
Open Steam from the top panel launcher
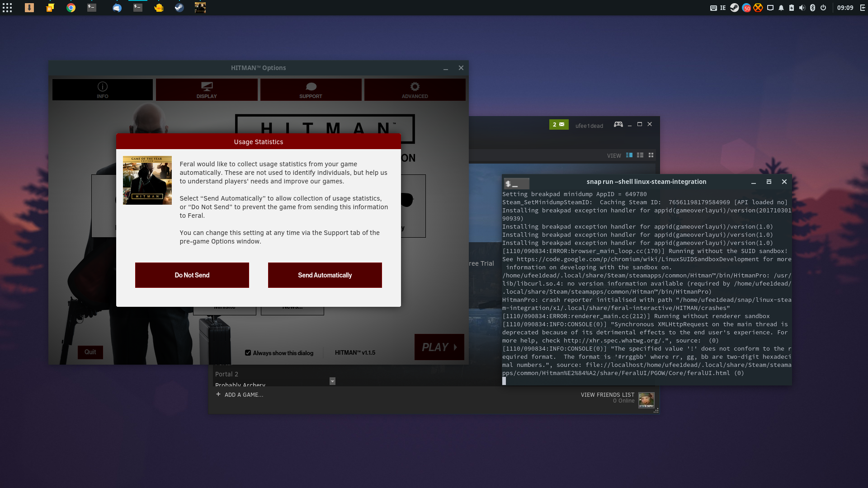[179, 8]
